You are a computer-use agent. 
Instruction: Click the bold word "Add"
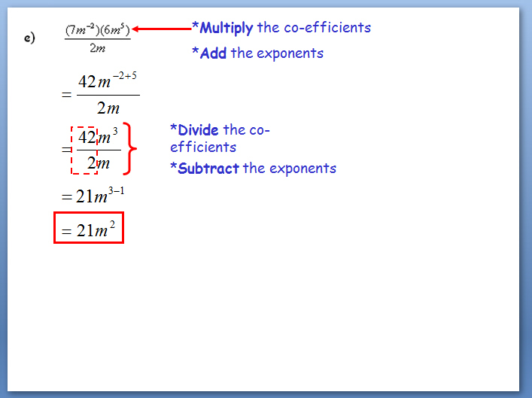click(213, 53)
